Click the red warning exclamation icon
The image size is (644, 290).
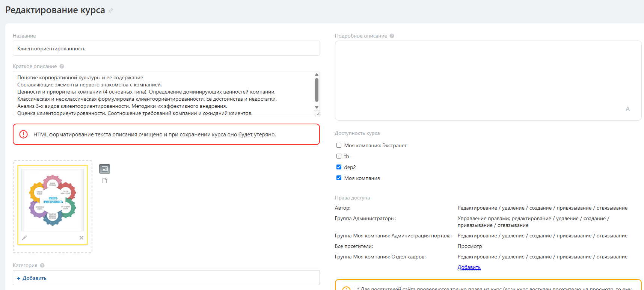(23, 134)
